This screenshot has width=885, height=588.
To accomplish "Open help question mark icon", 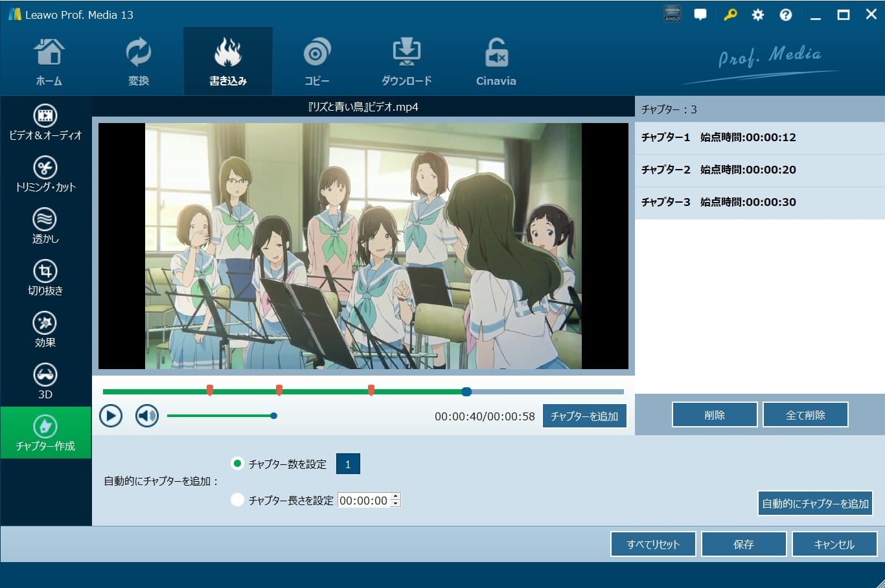I will point(786,14).
